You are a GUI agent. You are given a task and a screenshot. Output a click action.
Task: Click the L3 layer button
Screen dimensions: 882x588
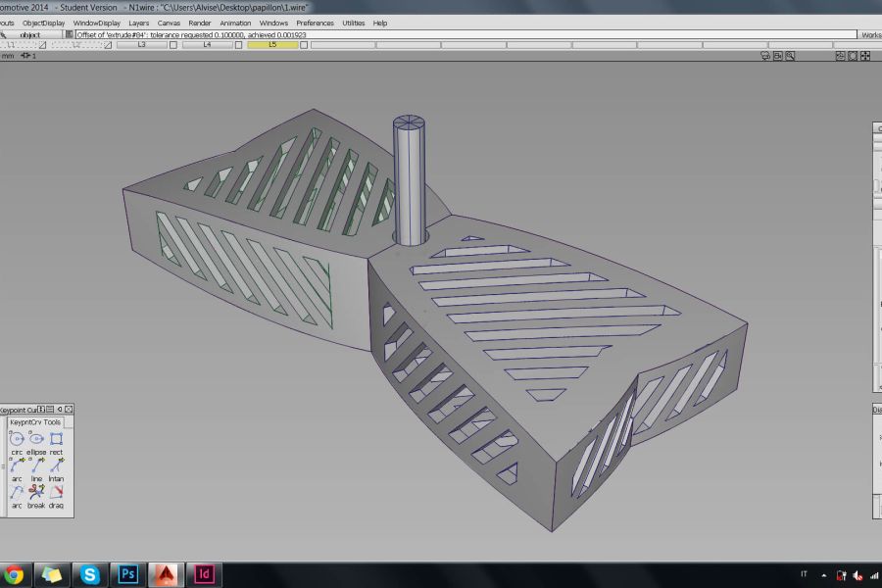pyautogui.click(x=141, y=44)
